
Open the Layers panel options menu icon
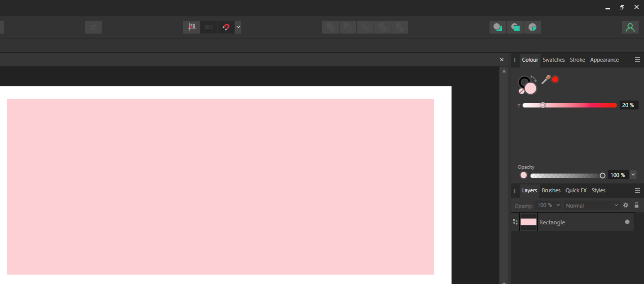[637, 190]
